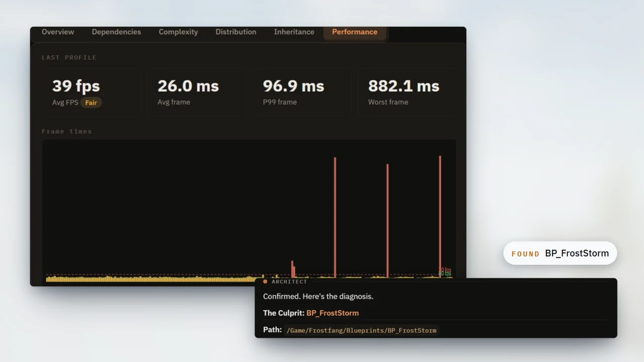Select the 26.0 ms avg frame value
This screenshot has width=644, height=362.
pyautogui.click(x=188, y=86)
